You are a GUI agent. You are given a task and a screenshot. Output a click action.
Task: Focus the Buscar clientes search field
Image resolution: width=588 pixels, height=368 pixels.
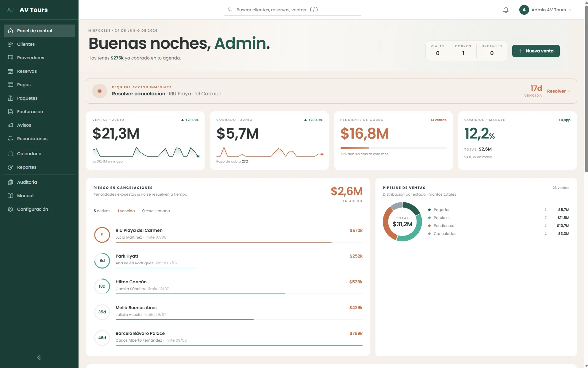(292, 10)
